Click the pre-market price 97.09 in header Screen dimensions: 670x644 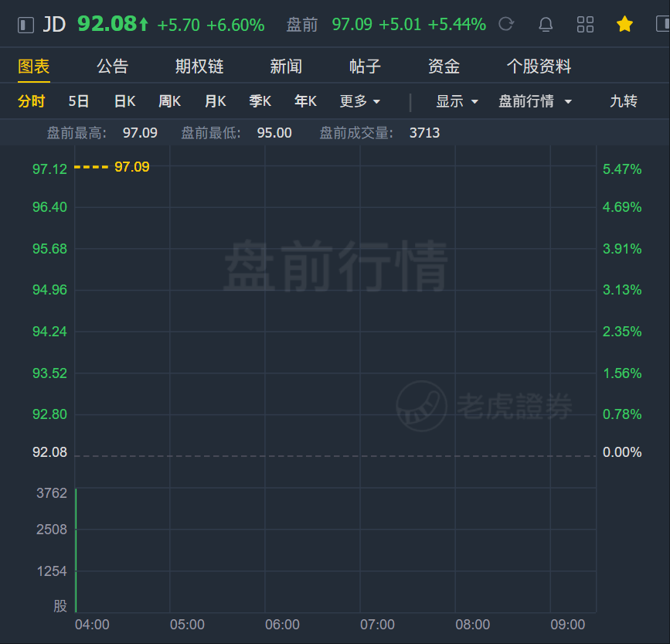[x=352, y=25]
